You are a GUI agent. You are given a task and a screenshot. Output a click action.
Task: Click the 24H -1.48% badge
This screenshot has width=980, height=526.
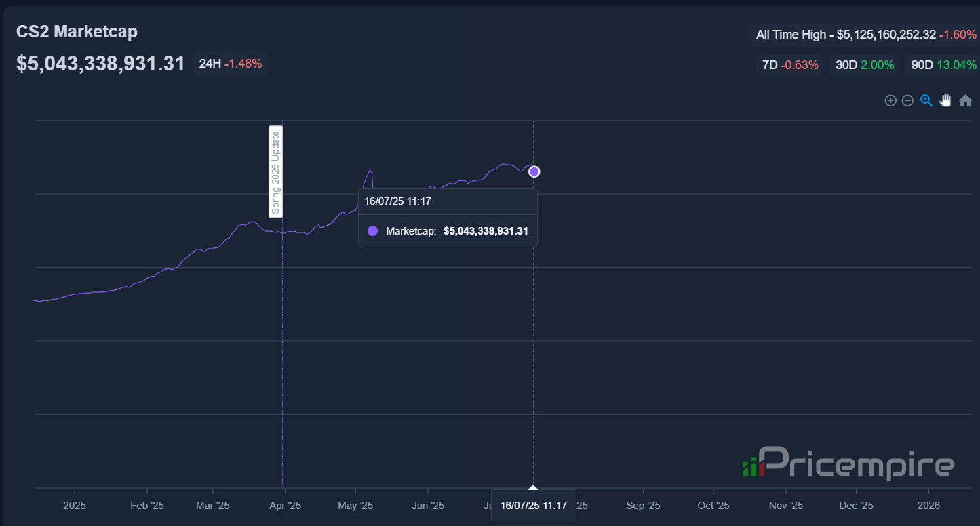(x=231, y=63)
